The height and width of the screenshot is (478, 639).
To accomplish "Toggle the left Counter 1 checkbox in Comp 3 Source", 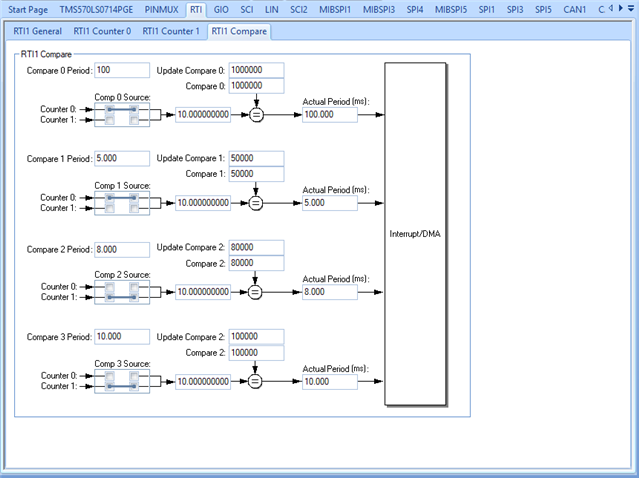I will coord(110,386).
